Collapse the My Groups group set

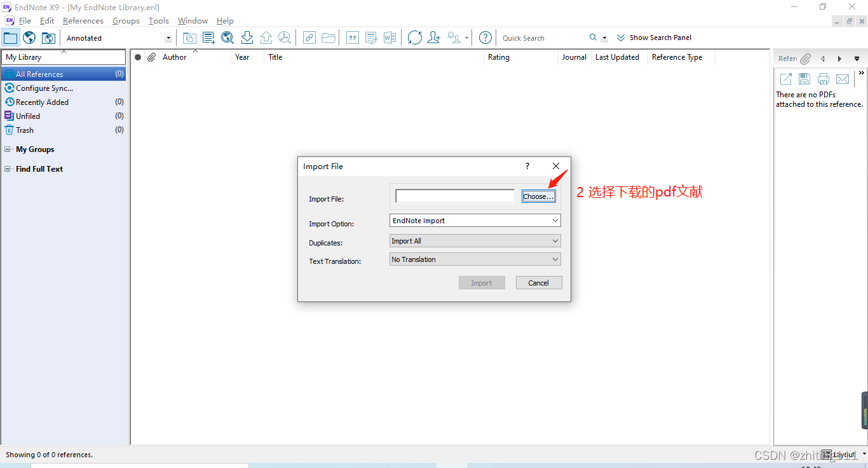point(8,149)
